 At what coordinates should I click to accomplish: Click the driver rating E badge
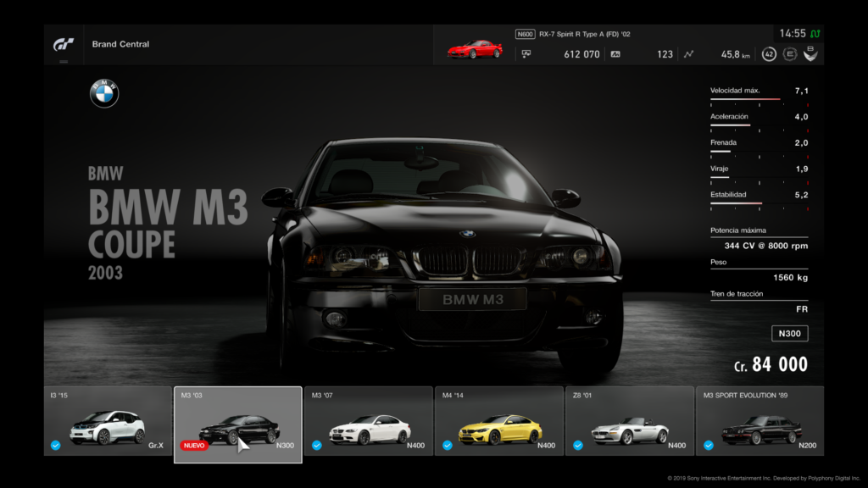pos(790,54)
